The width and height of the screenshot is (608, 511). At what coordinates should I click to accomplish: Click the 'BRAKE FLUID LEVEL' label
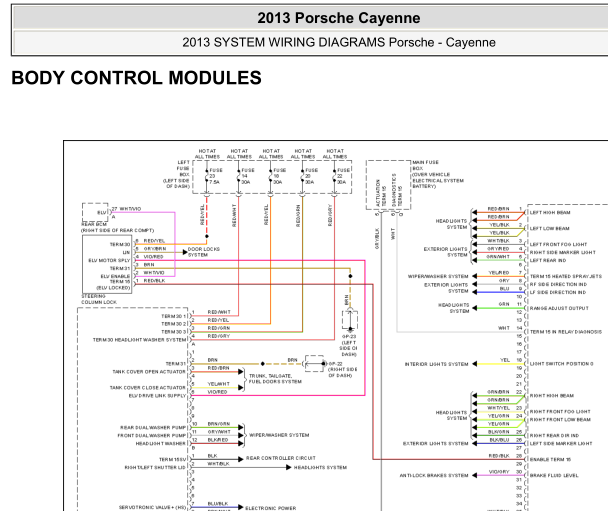click(554, 475)
